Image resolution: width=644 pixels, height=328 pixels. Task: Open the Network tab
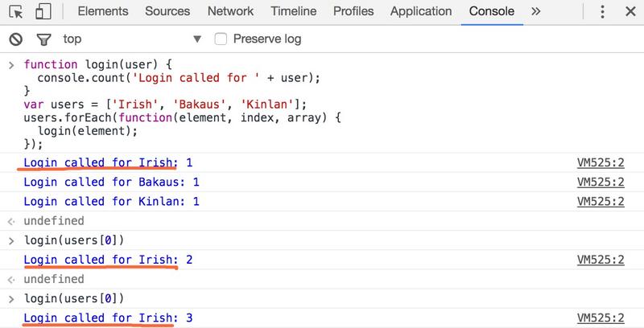230,11
